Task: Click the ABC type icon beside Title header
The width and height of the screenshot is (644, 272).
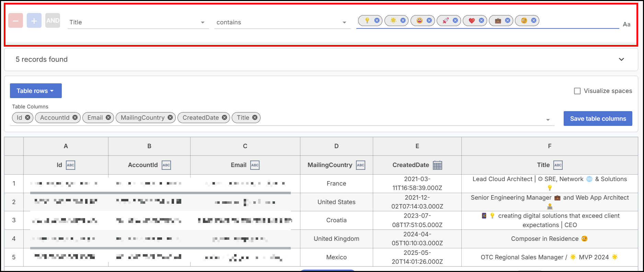Action: pos(558,165)
